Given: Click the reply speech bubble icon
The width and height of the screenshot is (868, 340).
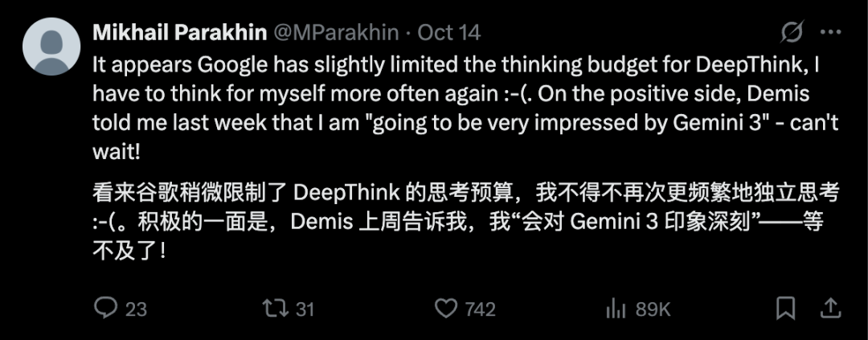Looking at the screenshot, I should click(x=105, y=308).
